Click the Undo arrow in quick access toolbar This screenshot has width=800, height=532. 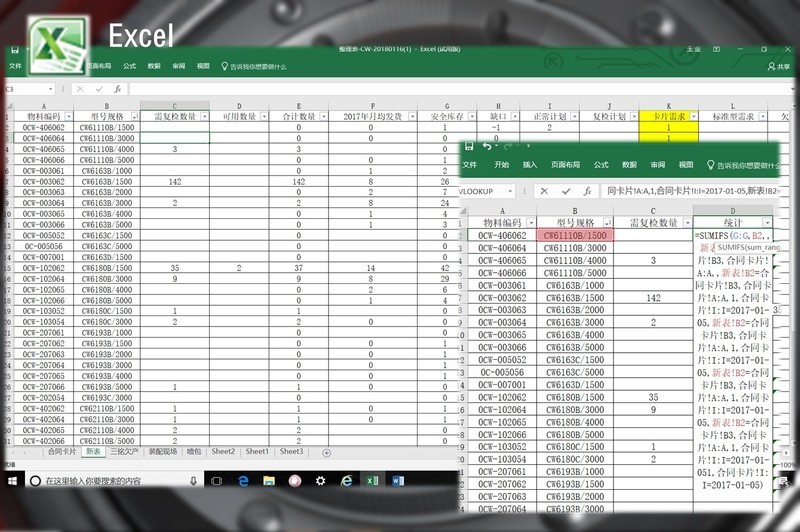point(487,146)
